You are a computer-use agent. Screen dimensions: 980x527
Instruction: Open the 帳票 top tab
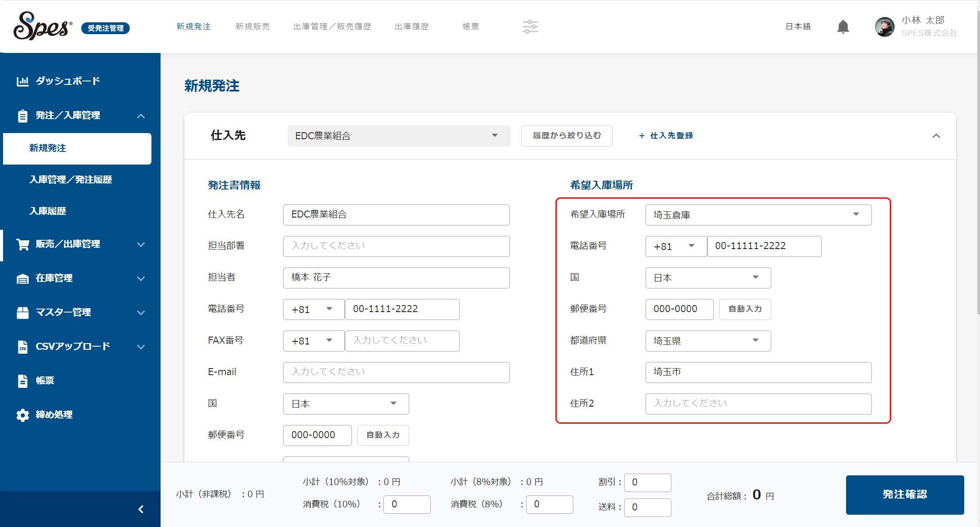click(x=471, y=27)
